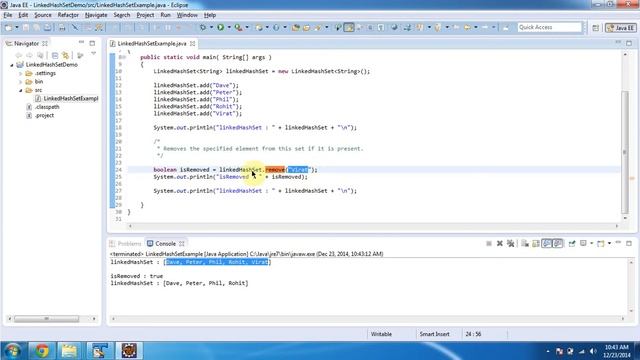The image size is (640, 360).
Task: Open Navigator view menu dropdown arrow
Action: pyautogui.click(x=93, y=54)
